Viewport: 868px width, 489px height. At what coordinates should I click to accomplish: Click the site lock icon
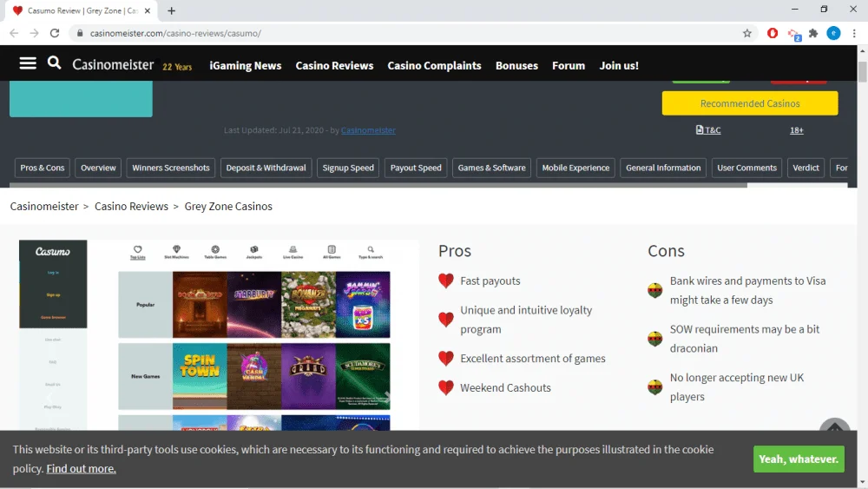pyautogui.click(x=80, y=33)
